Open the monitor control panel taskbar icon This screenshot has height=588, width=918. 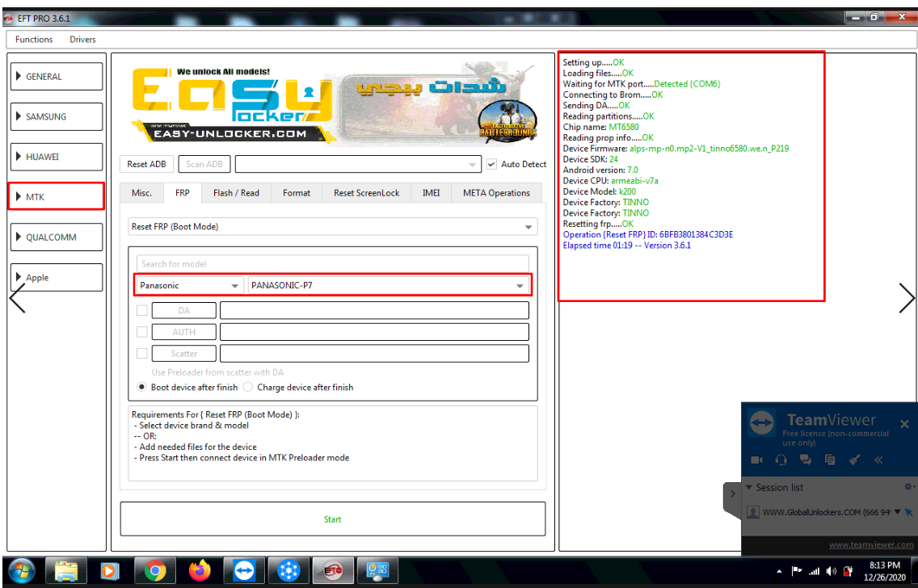coord(377,570)
